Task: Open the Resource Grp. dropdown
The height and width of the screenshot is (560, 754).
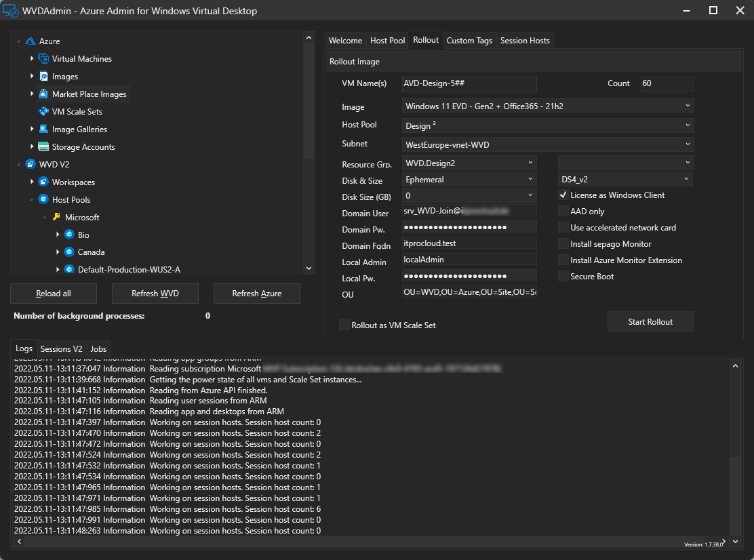Action: [x=469, y=163]
